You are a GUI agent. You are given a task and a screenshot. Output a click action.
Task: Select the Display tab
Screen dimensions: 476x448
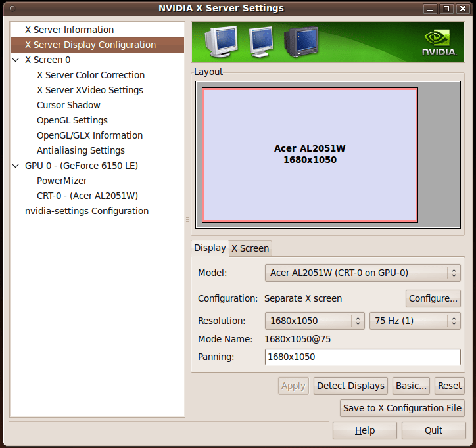pos(210,248)
